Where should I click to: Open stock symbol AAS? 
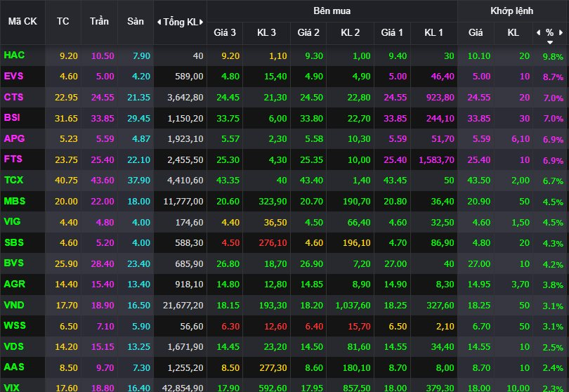coord(14,367)
